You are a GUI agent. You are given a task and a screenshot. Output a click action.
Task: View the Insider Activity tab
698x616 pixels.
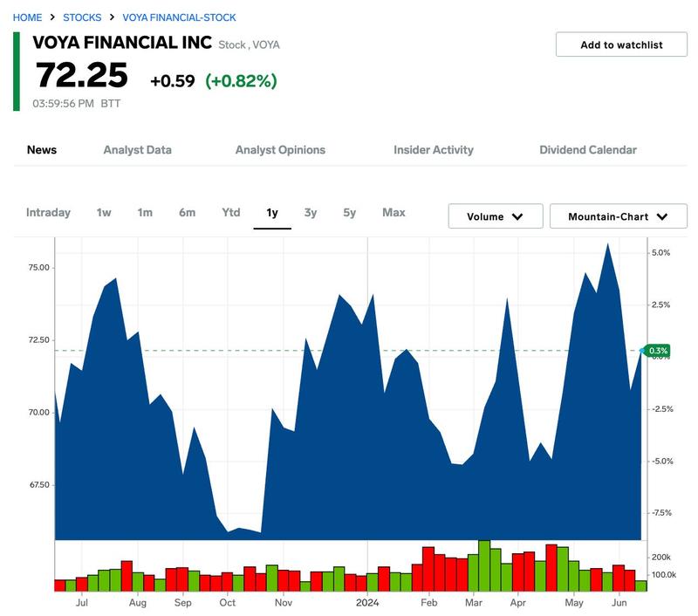(433, 150)
